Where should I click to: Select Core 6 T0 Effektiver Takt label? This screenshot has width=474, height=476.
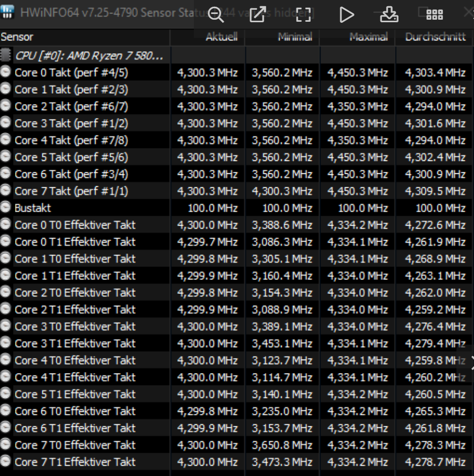75,411
